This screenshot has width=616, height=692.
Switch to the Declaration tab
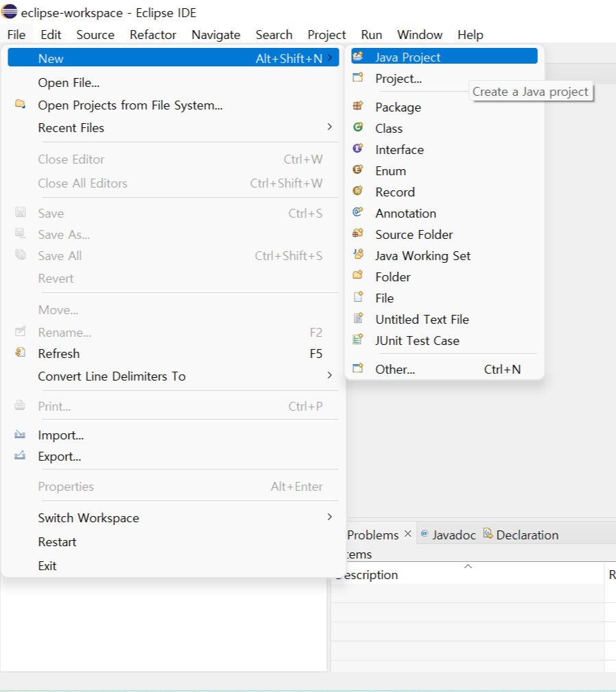tap(527, 535)
